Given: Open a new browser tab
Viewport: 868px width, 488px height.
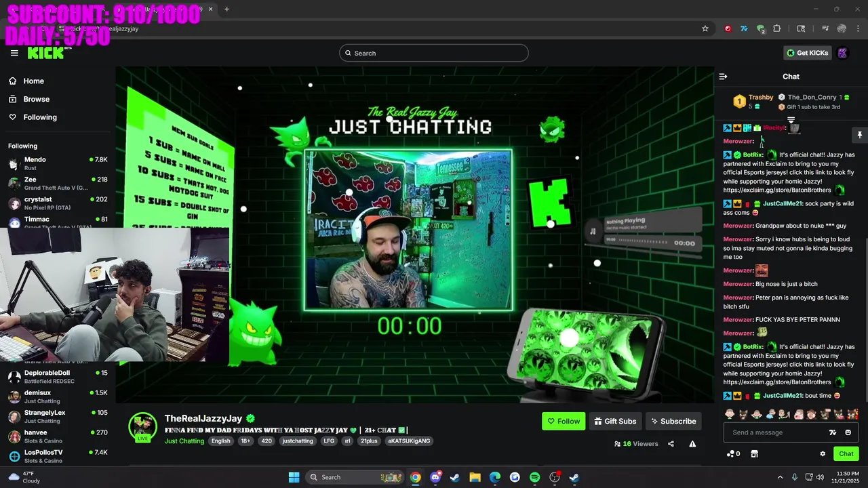Looking at the screenshot, I should (226, 9).
